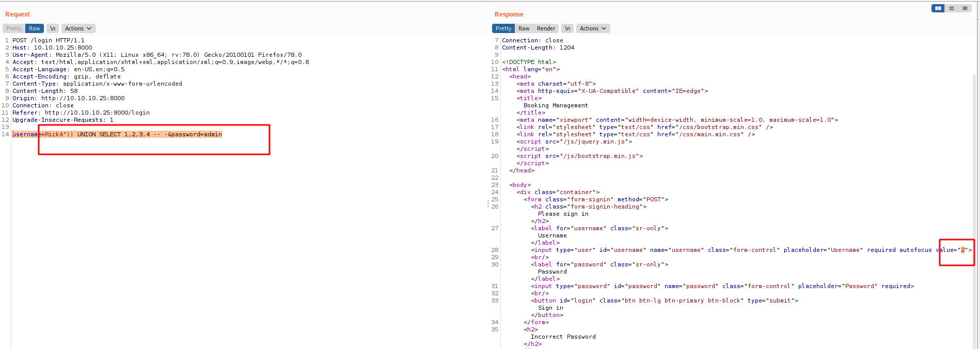Click the Accept-Encoding header line
Viewport: 980px width, 349px height.
coord(67,76)
